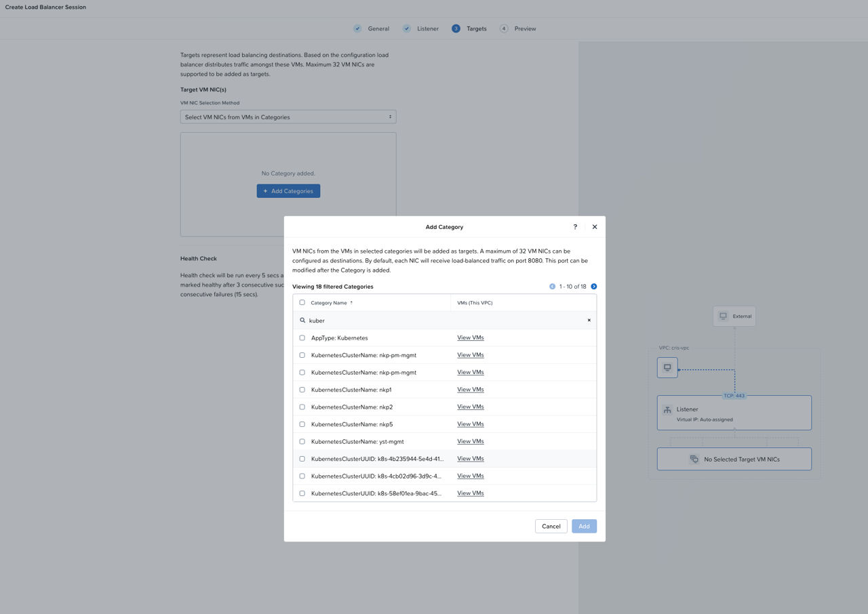Click the 'Create Load Balancer Session' title

45,7
